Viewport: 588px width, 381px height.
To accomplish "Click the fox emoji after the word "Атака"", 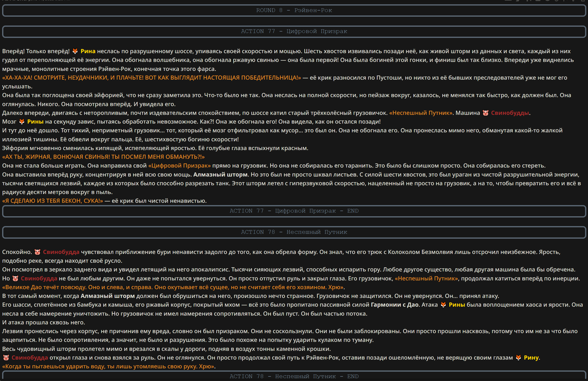I will [443, 305].
